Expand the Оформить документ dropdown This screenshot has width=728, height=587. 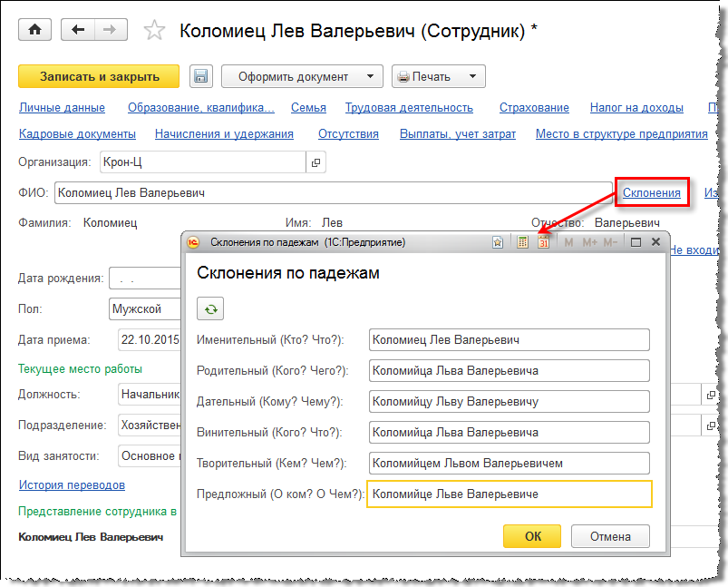tap(302, 77)
